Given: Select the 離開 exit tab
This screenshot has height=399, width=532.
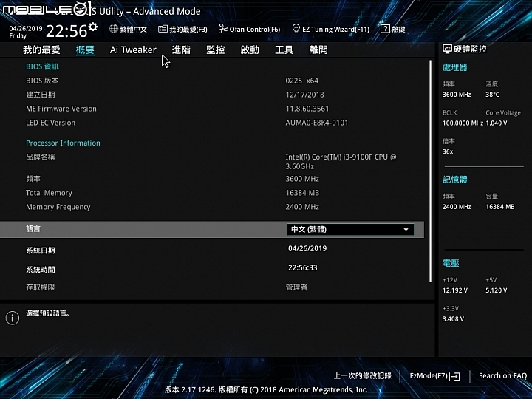Looking at the screenshot, I should [318, 50].
